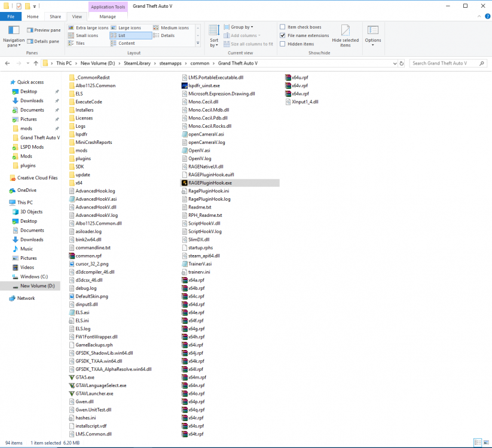This screenshot has height=448, width=492.
Task: Open address bar history dropdown
Action: tap(395, 63)
